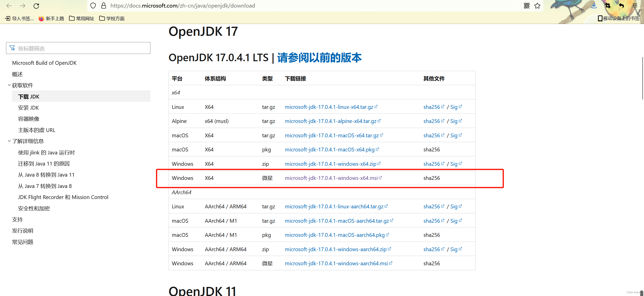Click the 按标题筛选 filter input field

click(78, 48)
